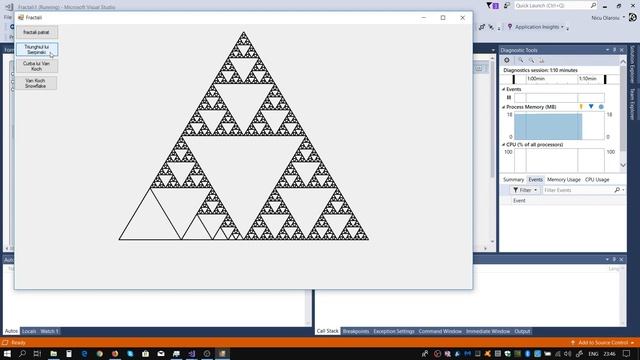640x360 pixels.
Task: Open the Team Explorer side tab
Action: click(632, 104)
